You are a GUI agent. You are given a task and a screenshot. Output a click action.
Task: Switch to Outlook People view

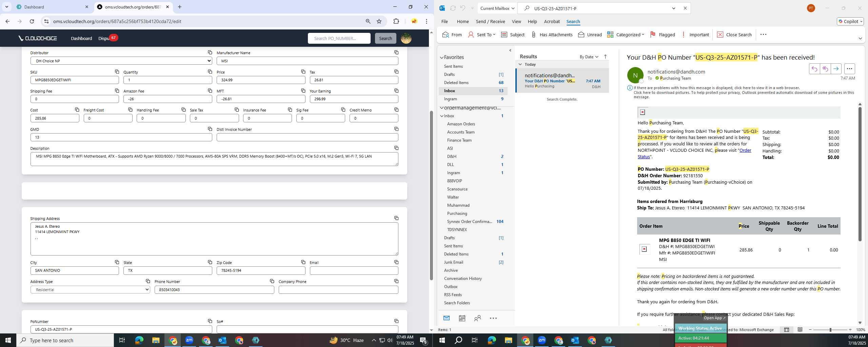pyautogui.click(x=477, y=318)
